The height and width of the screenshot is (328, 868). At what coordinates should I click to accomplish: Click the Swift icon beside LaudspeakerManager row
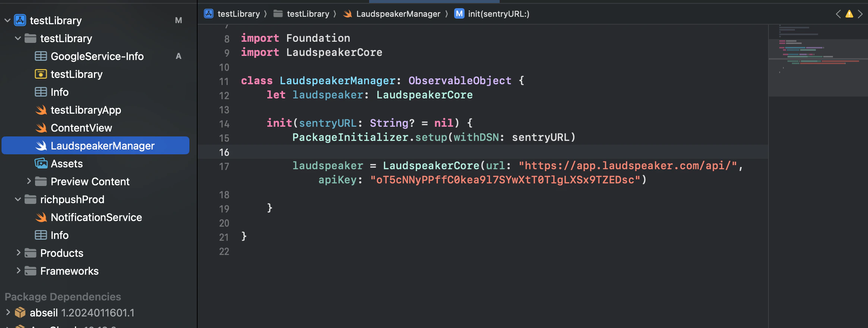tap(41, 146)
